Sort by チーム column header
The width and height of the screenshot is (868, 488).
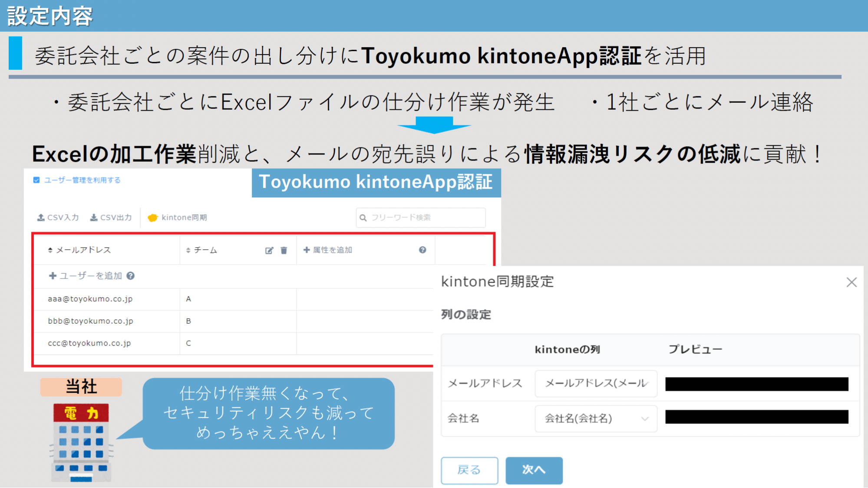(x=201, y=250)
